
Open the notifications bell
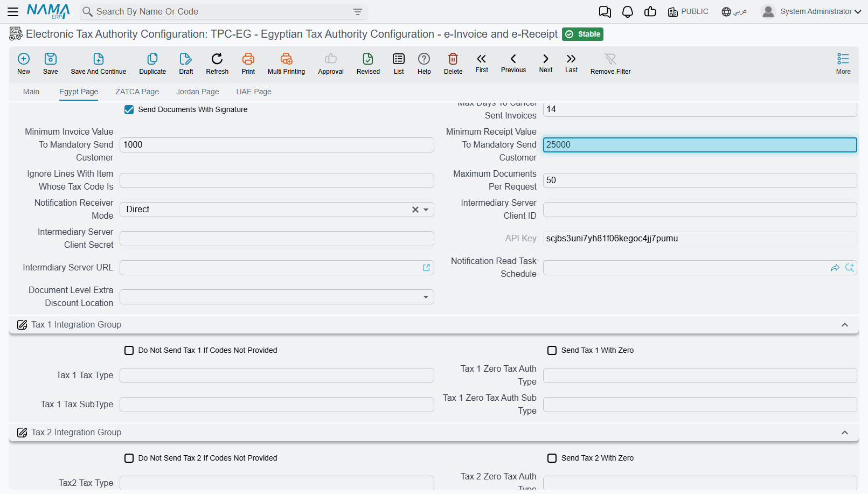coord(628,12)
